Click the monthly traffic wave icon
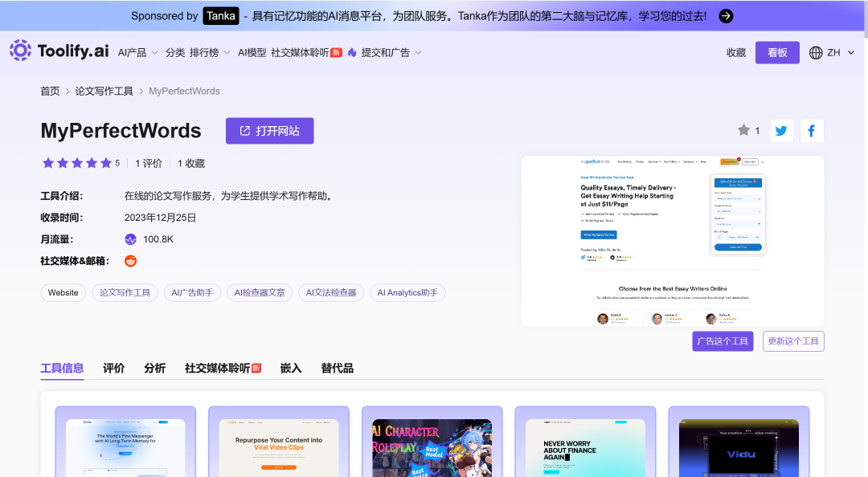This screenshot has width=868, height=477. click(x=131, y=239)
